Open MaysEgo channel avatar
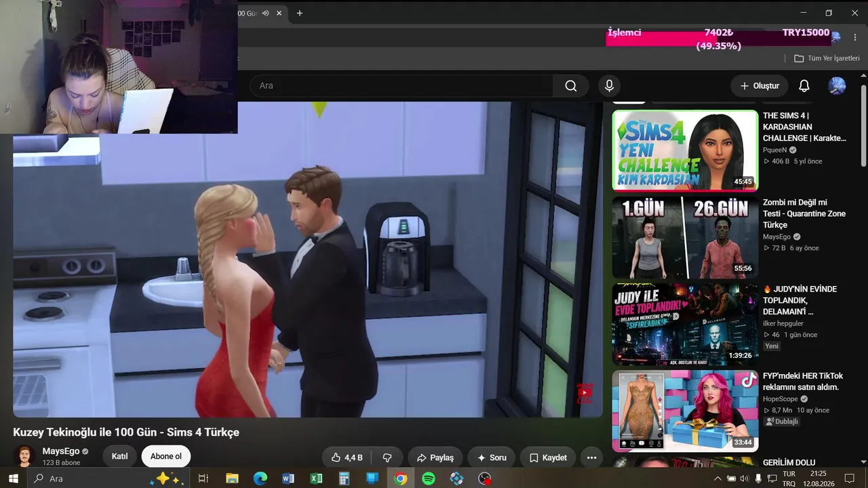The image size is (868, 488). coord(24,456)
